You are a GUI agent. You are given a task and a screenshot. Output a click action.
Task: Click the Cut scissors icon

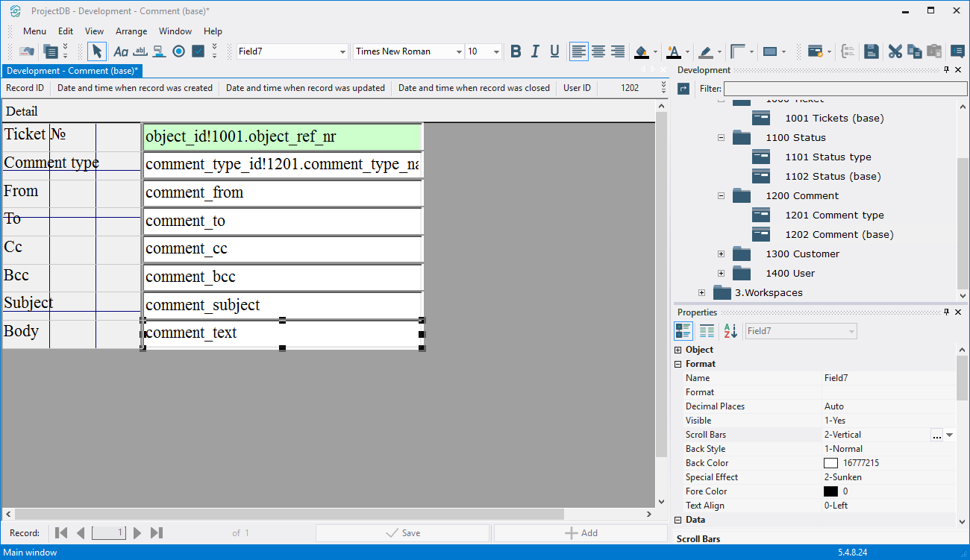[895, 51]
